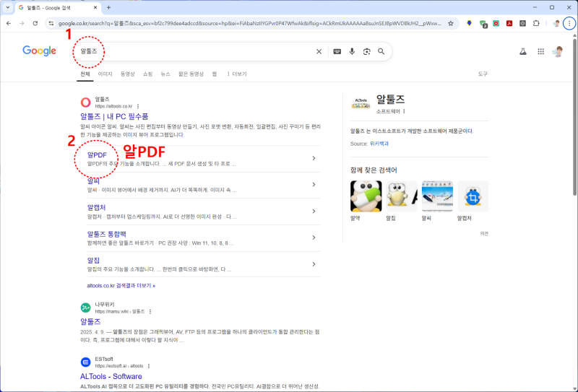Switch to the 뉴스 search tab

(165, 74)
